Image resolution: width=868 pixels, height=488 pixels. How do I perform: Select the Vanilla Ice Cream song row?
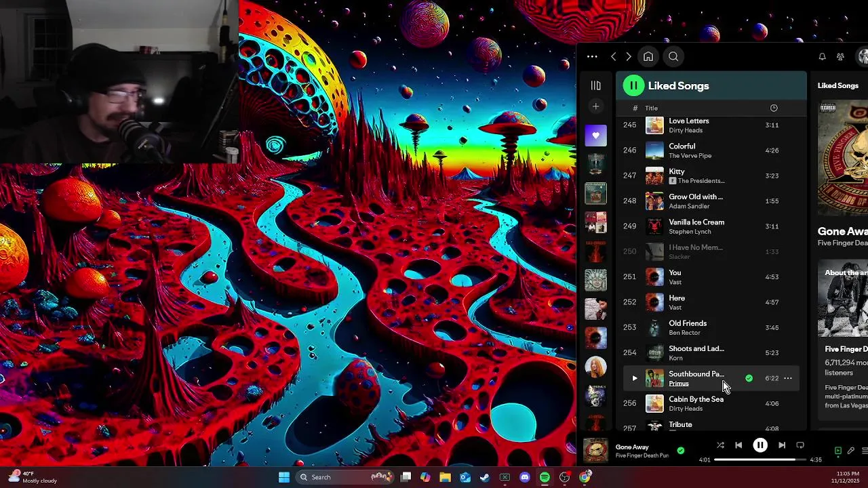point(711,226)
